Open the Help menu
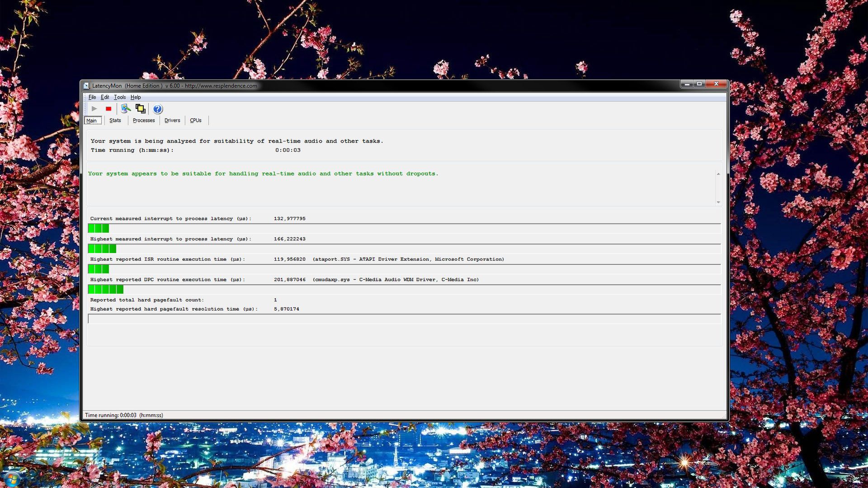Viewport: 868px width, 488px height. (x=135, y=97)
